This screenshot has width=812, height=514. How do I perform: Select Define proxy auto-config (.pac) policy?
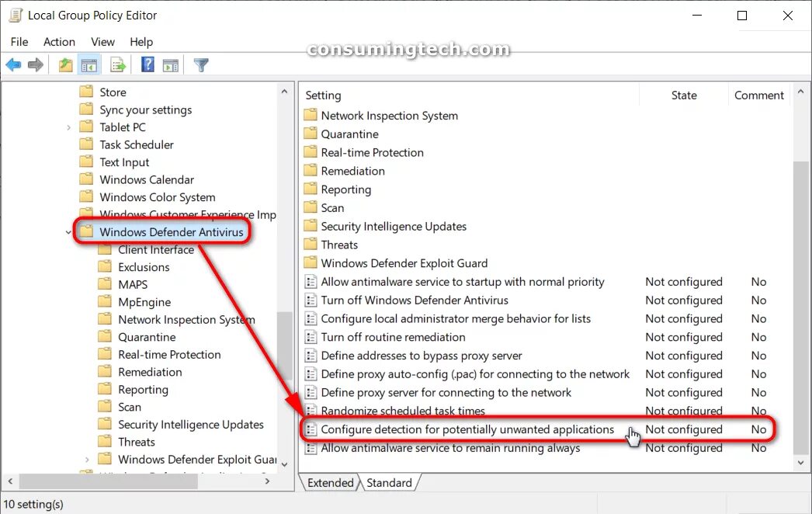[x=475, y=374]
